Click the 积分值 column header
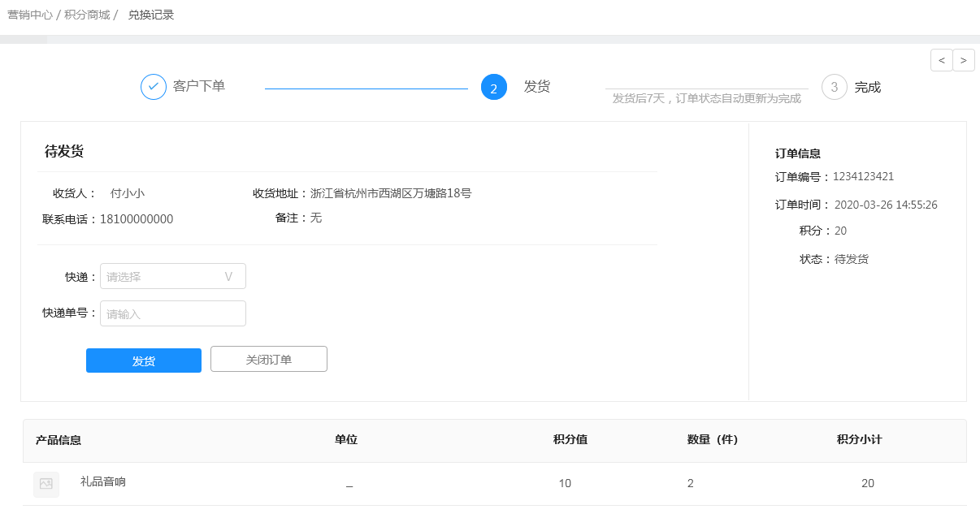Viewport: 980px width, 531px height. click(x=570, y=439)
